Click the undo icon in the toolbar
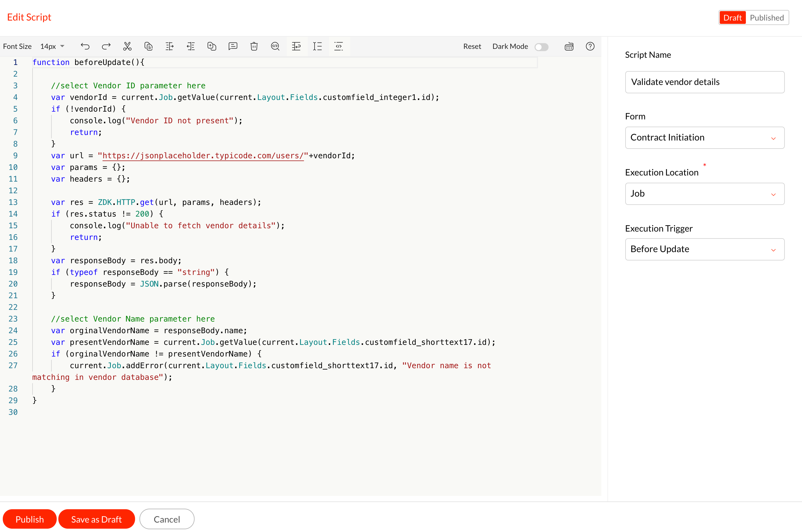802x532 pixels. click(x=85, y=46)
